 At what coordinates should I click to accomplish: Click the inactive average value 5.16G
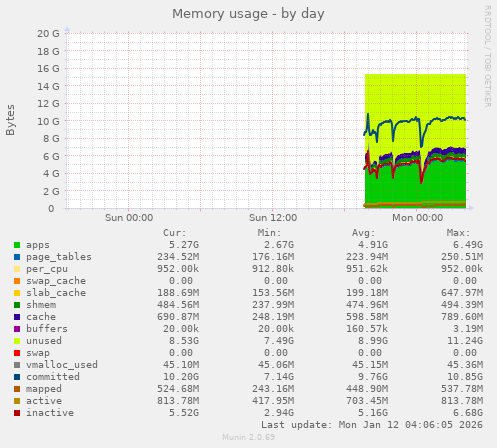373,413
